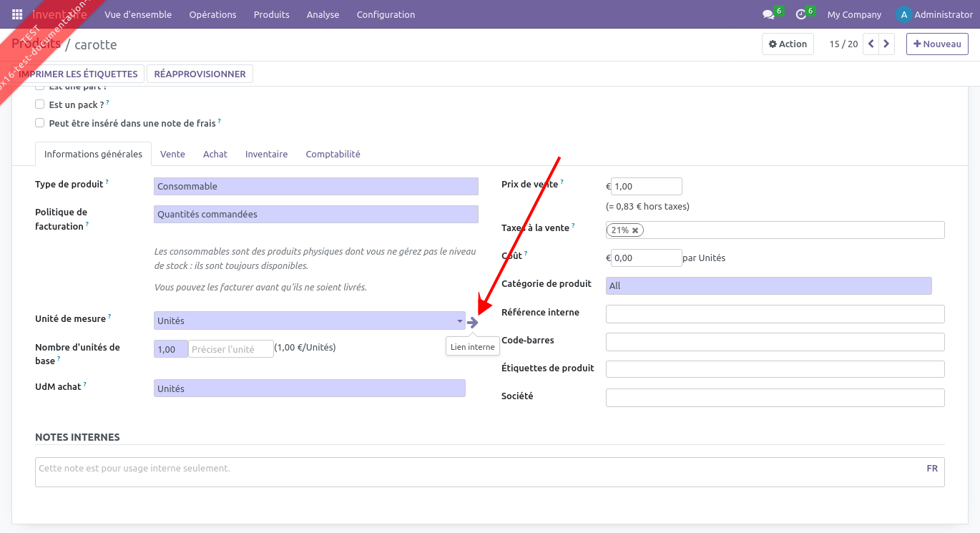This screenshot has width=980, height=533.
Task: Open the Action dropdown button
Action: pyautogui.click(x=788, y=44)
